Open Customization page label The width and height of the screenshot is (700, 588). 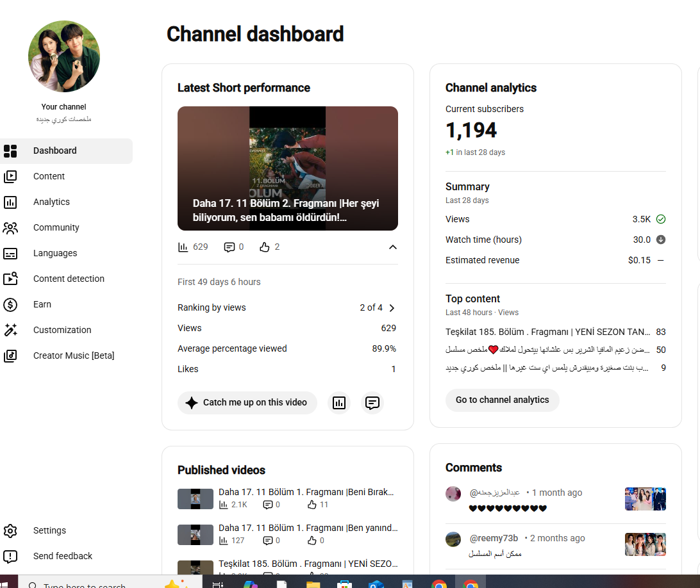(62, 330)
